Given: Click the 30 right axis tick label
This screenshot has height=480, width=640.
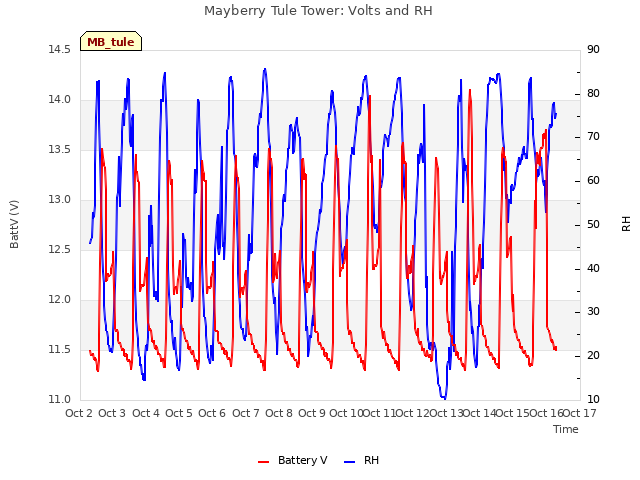Looking at the screenshot, I should pyautogui.click(x=593, y=312).
